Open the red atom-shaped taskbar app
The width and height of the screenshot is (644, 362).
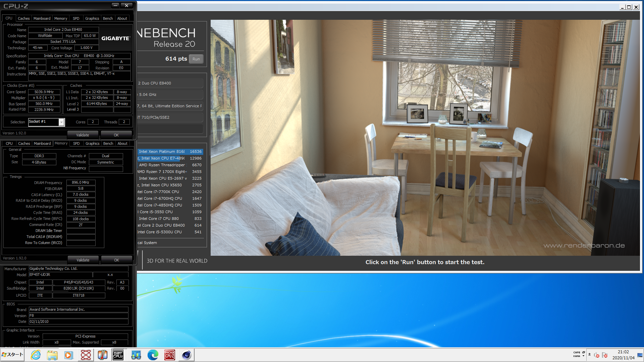click(x=86, y=355)
